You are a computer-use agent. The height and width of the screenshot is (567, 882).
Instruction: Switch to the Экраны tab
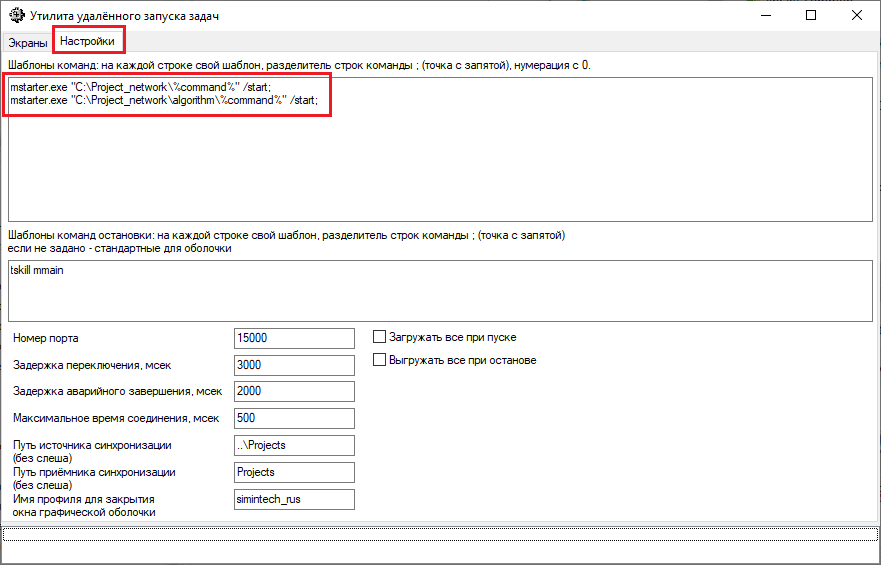(28, 42)
